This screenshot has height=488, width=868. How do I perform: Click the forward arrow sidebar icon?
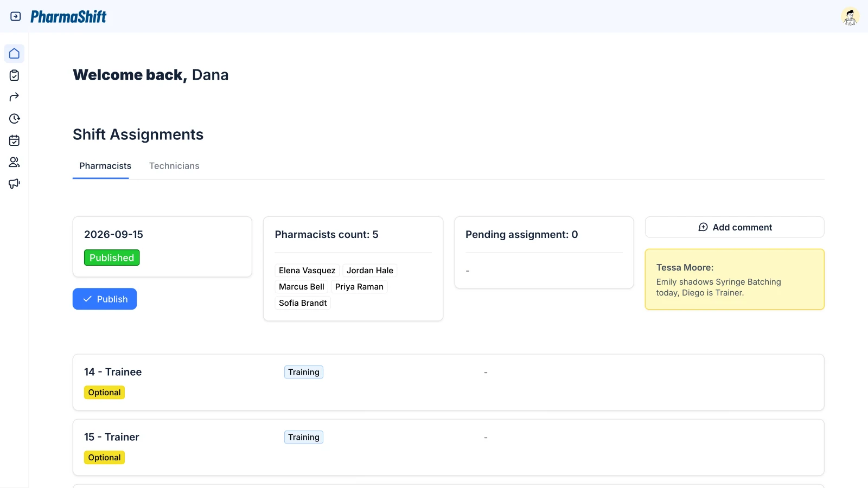point(15,97)
